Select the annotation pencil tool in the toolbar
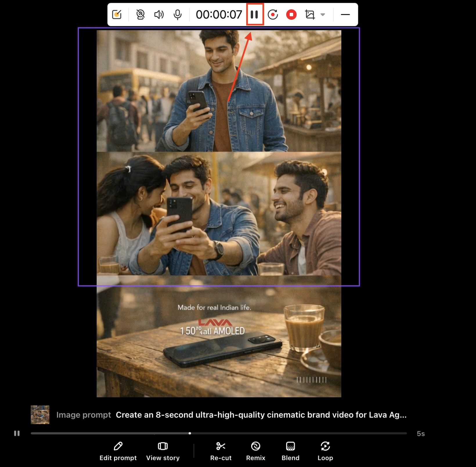This screenshot has width=476, height=467. pos(118,15)
